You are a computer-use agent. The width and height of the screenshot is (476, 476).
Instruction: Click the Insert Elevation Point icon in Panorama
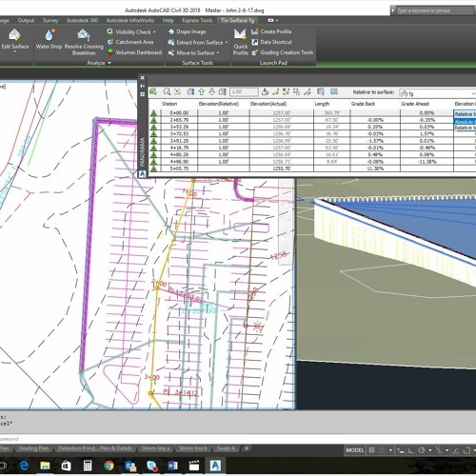190,91
